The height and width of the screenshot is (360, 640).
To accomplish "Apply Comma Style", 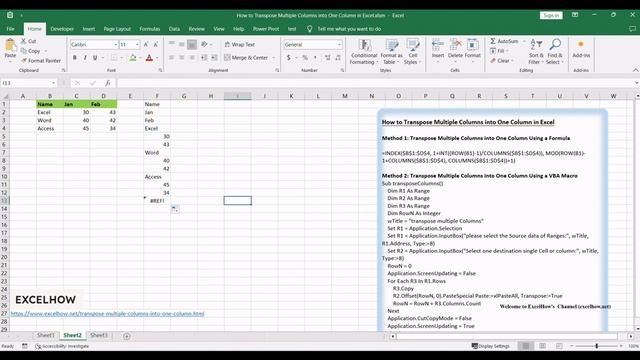I will (x=315, y=58).
